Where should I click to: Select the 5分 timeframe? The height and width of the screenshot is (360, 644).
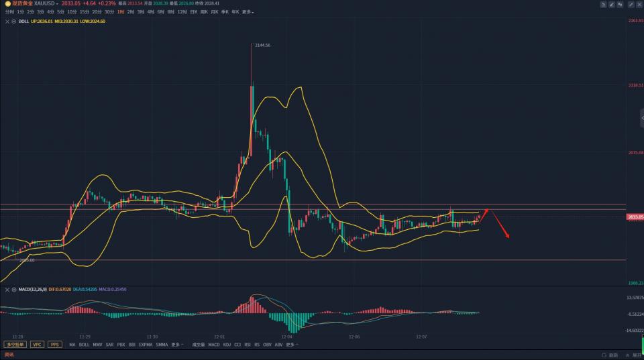[60, 12]
